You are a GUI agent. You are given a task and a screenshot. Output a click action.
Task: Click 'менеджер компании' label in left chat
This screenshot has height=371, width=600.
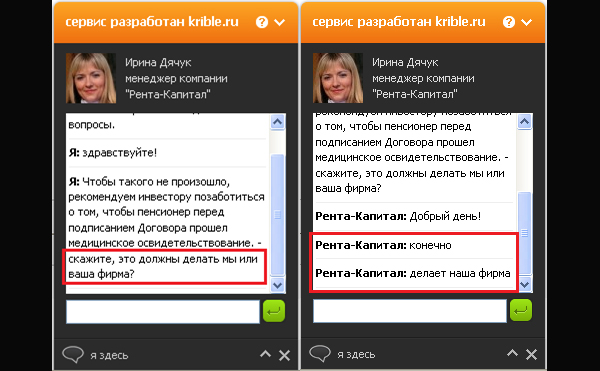pyautogui.click(x=176, y=78)
